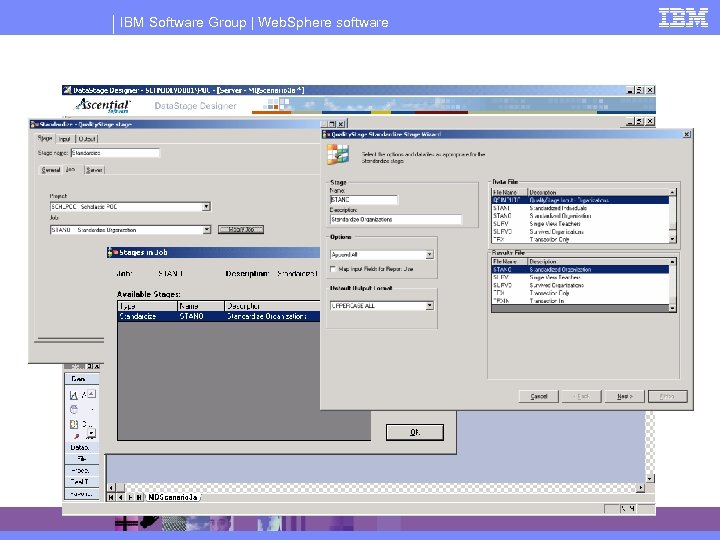The height and width of the screenshot is (540, 720).
Task: Select the highlighted top row in Data File list
Action: 580,200
